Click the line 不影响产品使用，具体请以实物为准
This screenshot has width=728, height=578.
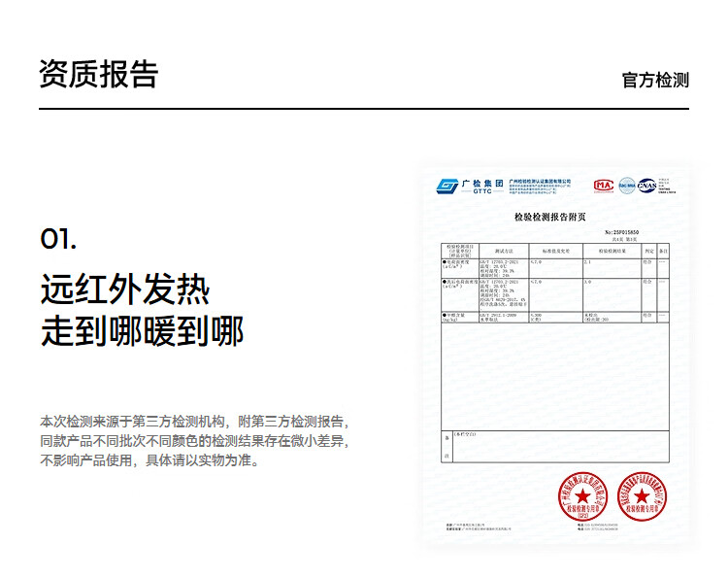(149, 460)
